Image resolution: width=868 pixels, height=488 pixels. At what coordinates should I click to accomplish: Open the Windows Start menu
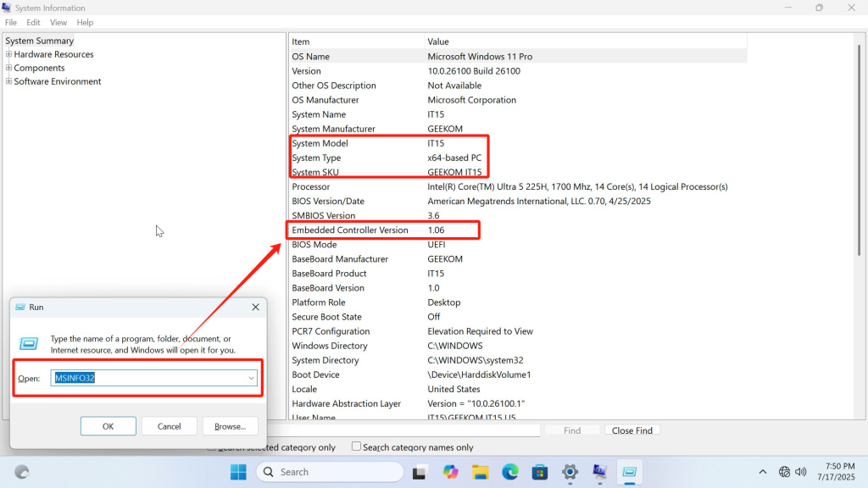point(238,472)
